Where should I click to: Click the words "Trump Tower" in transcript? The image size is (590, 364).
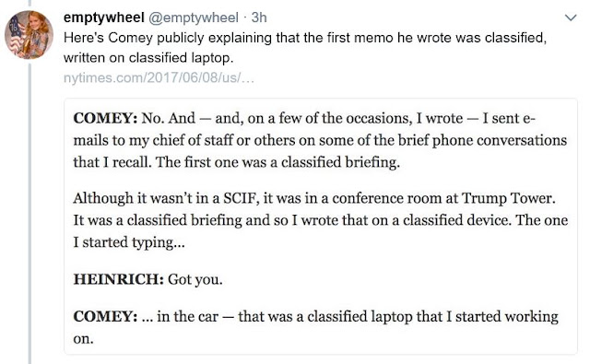pyautogui.click(x=508, y=198)
